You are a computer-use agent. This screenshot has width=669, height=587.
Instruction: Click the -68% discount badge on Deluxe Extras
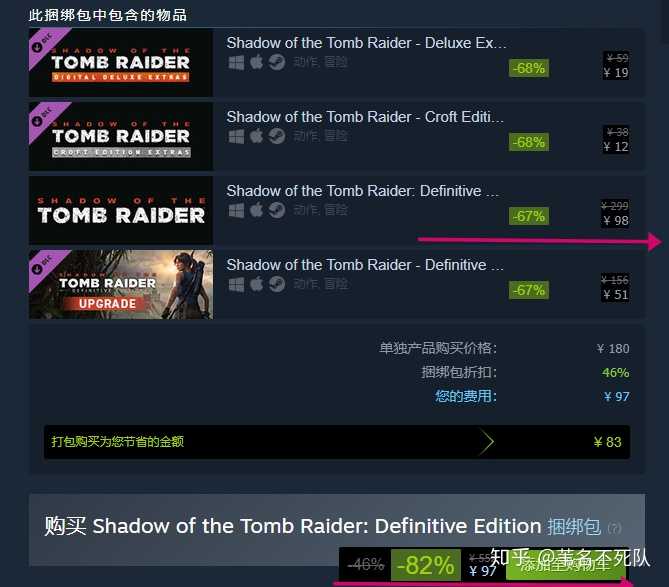(x=529, y=68)
